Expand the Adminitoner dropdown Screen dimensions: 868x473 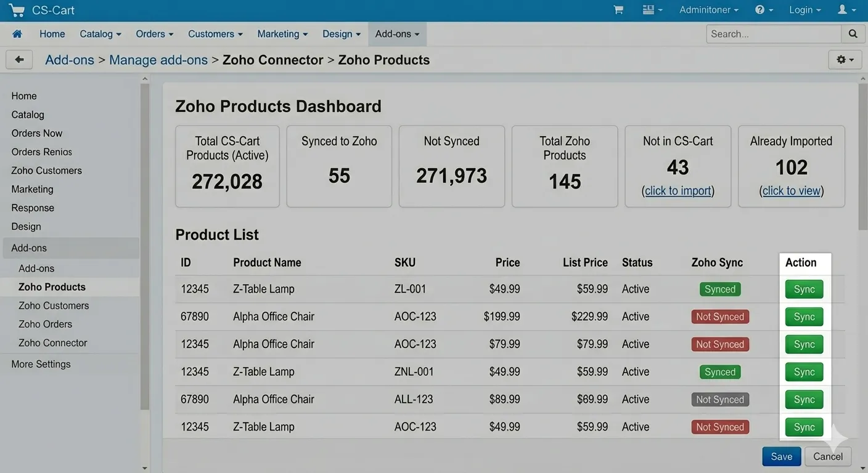click(709, 10)
